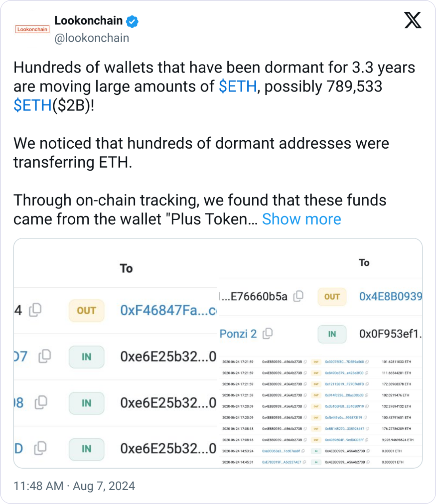The width and height of the screenshot is (436, 504).
Task: Click the copy icon beside Ponzi 2
Action: pyautogui.click(x=268, y=334)
